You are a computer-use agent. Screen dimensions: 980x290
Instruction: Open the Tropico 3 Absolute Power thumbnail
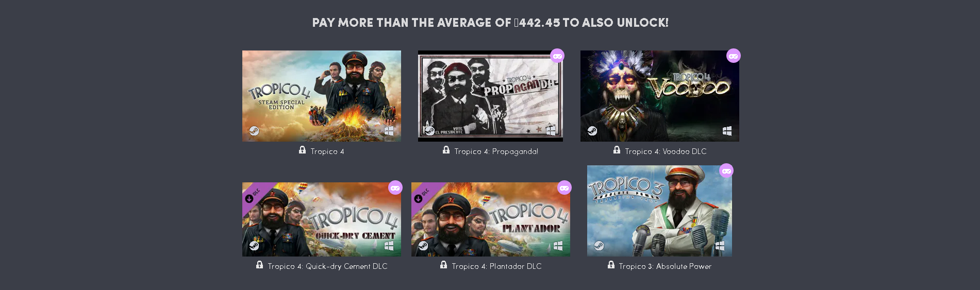(x=659, y=211)
